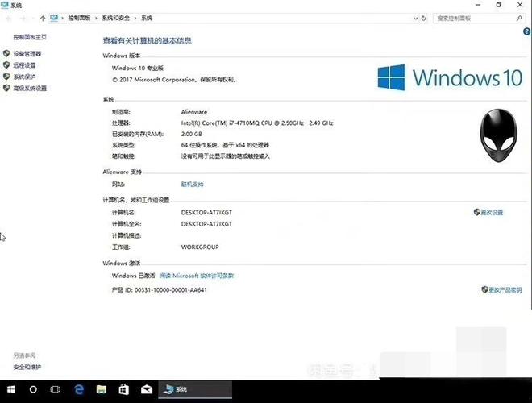Open Microsoft Store from taskbar
532x403 pixels.
point(124,389)
